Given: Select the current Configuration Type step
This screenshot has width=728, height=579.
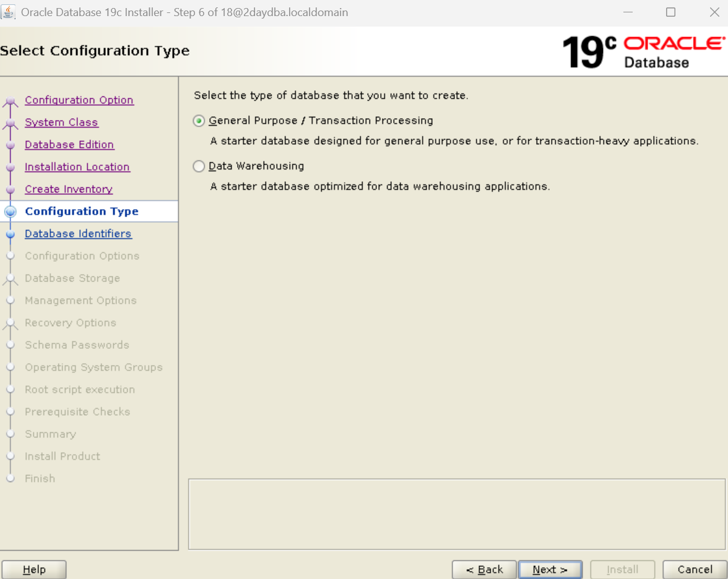Looking at the screenshot, I should [x=82, y=211].
